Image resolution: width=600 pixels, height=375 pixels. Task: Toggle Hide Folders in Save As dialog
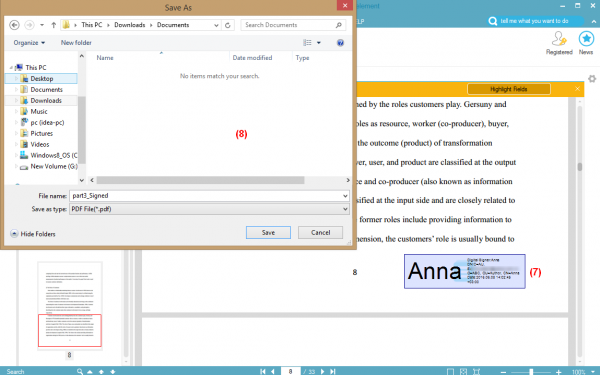(33, 234)
